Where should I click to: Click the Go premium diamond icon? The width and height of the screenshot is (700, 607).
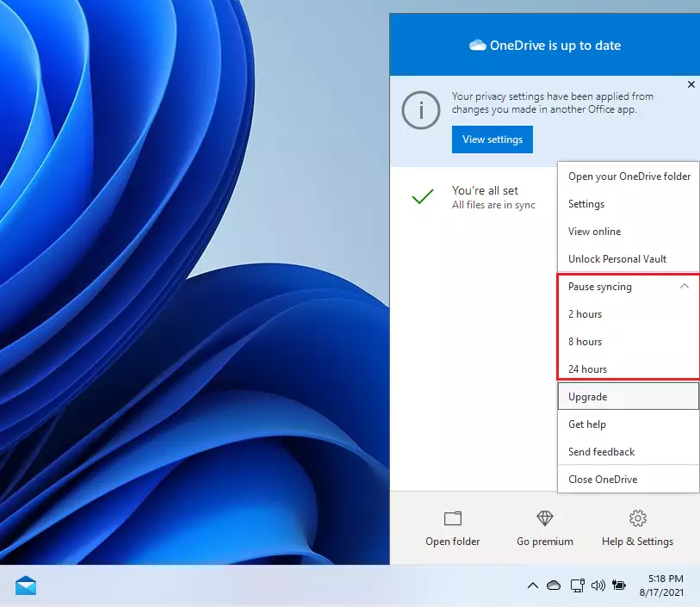(x=545, y=518)
